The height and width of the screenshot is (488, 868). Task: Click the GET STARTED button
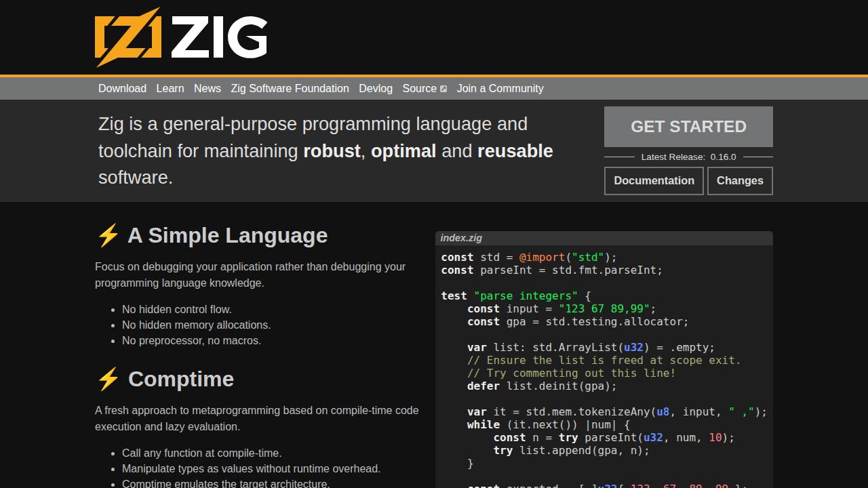(x=688, y=127)
